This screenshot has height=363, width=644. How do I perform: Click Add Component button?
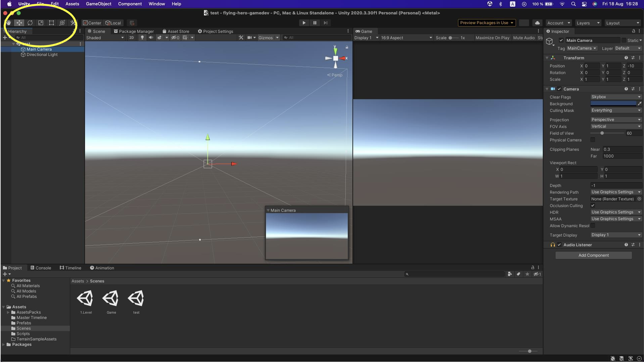593,255
